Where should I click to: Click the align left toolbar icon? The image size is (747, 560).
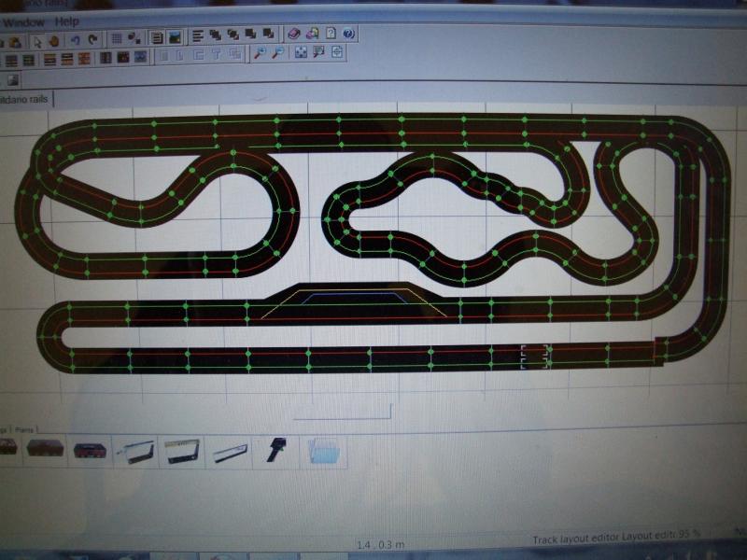pyautogui.click(x=198, y=36)
